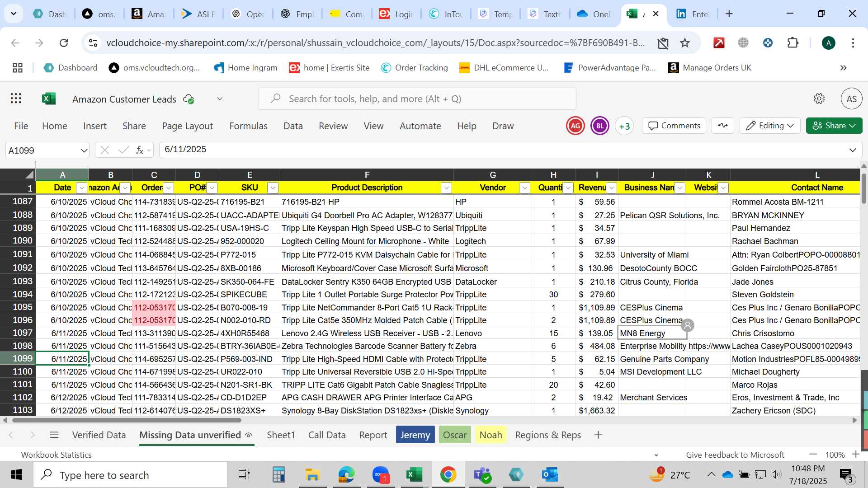
Task: Open the SKU column filter dropdown
Action: click(273, 188)
